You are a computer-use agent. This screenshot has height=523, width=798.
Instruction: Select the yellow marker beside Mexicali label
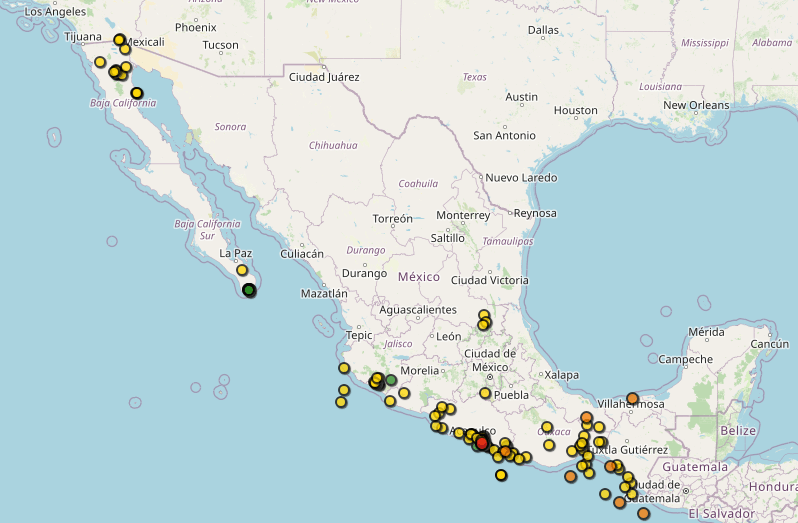[x=120, y=40]
